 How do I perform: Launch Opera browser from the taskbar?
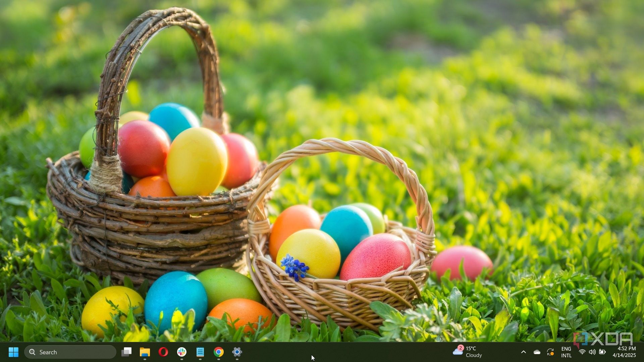click(163, 352)
